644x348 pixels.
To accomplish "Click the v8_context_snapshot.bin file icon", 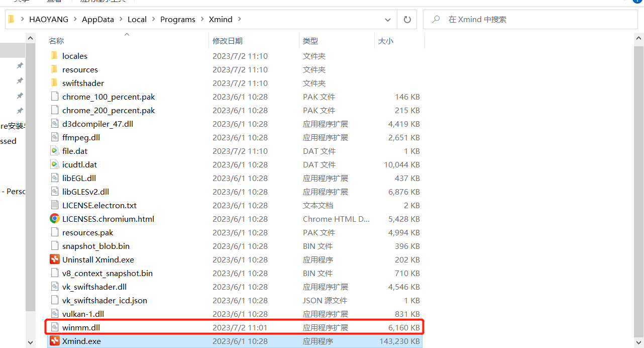I will (x=54, y=273).
